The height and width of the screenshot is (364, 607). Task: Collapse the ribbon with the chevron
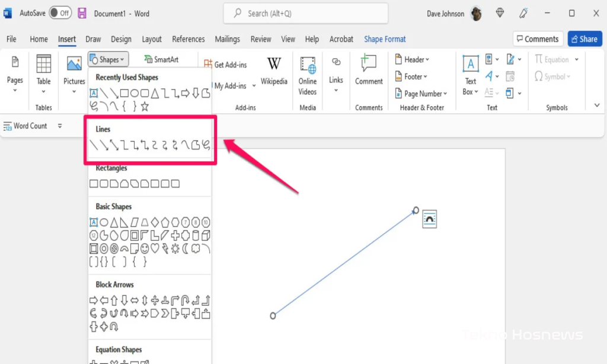tap(597, 106)
